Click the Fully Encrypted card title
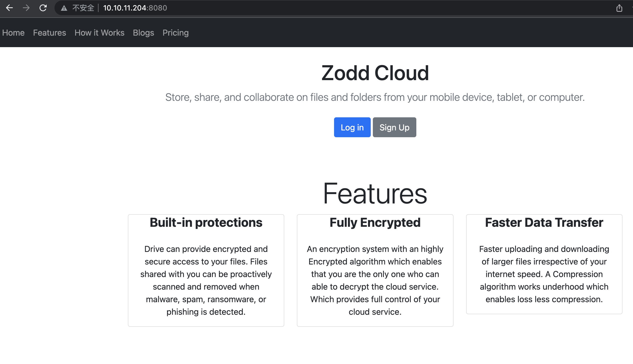The image size is (633, 364). point(375,223)
